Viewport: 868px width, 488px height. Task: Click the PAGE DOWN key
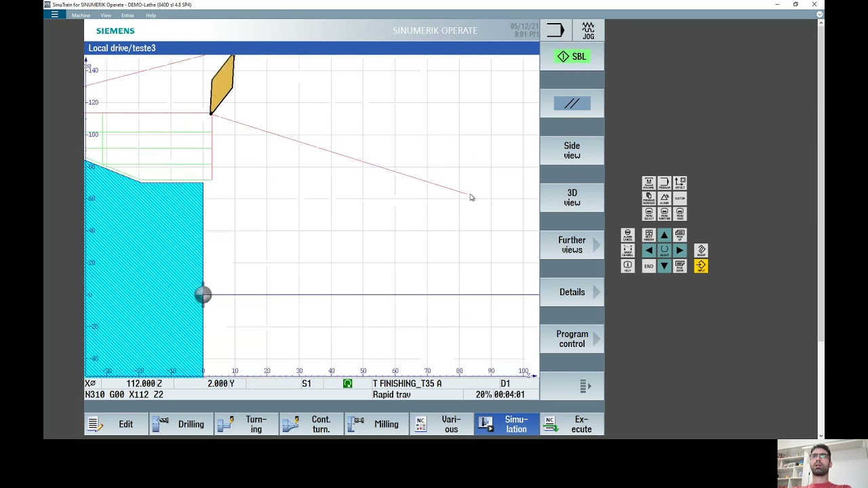point(679,266)
